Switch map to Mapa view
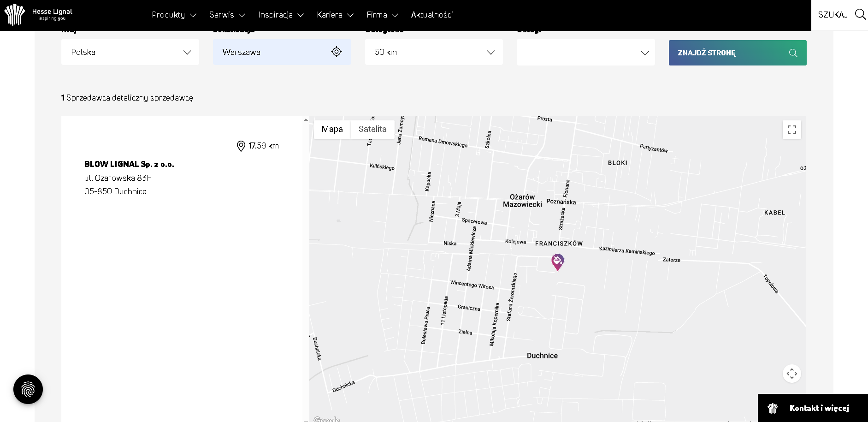The image size is (868, 422). pyautogui.click(x=332, y=130)
